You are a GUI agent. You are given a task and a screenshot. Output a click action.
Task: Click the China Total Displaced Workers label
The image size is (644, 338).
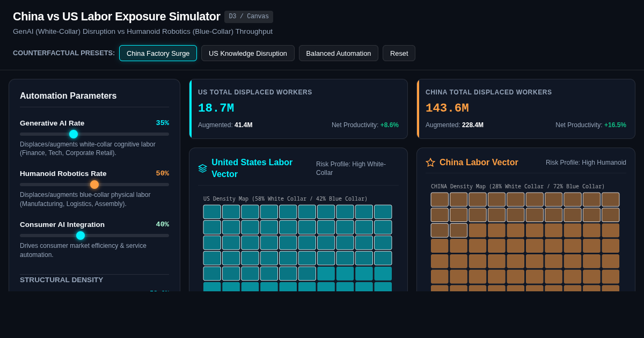489,92
